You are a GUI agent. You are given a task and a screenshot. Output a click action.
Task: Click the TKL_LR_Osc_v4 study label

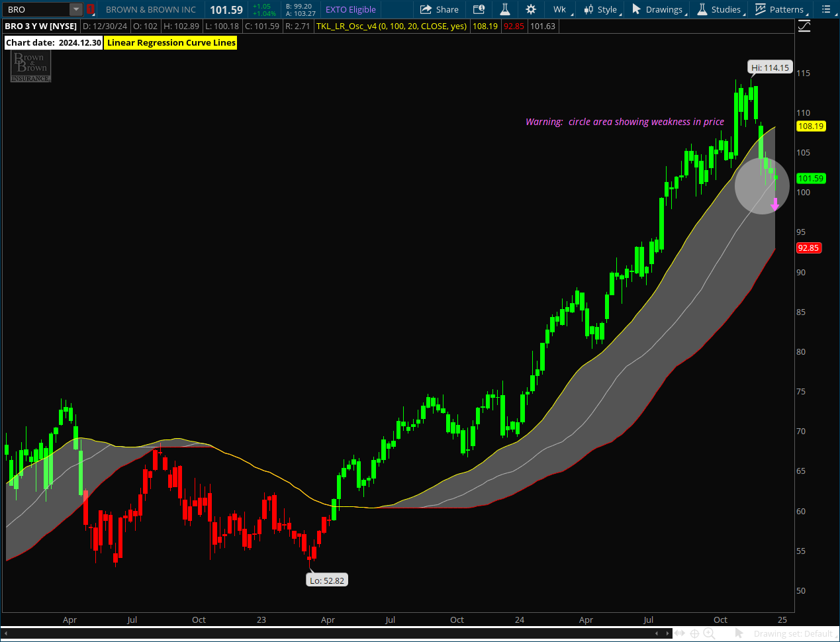391,26
